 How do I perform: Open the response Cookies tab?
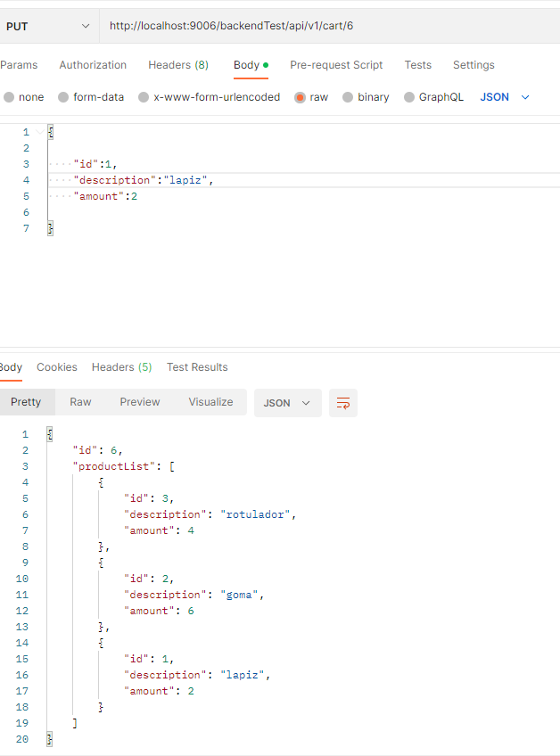pos(57,367)
